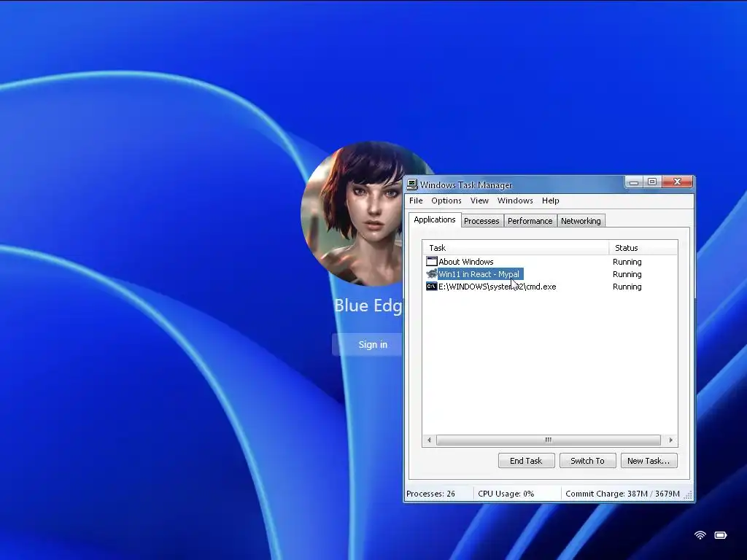Screen dimensions: 747x560
Task: Click the Blue Edge user name
Action: (x=368, y=306)
